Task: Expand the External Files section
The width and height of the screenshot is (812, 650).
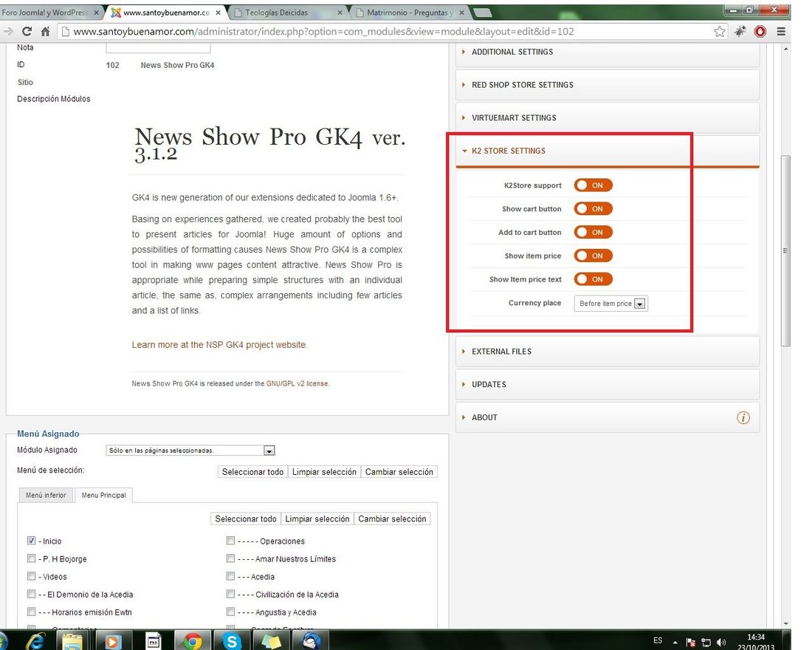Action: [608, 352]
